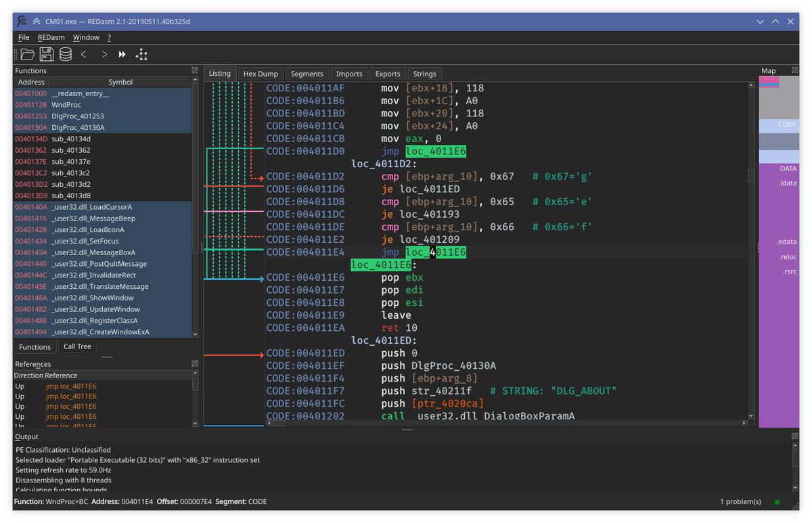Click DlgProc_40130A operand in push instruction
This screenshot has width=812, height=523.
click(x=453, y=366)
